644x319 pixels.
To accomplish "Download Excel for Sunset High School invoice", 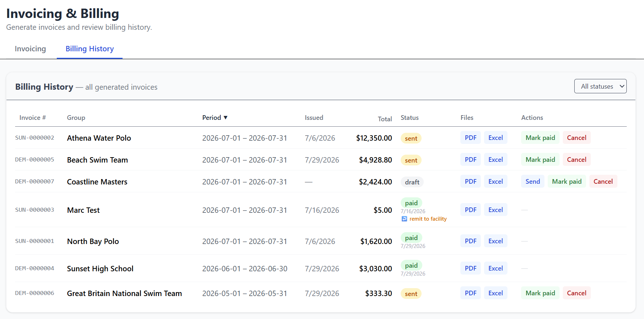I will click(x=496, y=268).
